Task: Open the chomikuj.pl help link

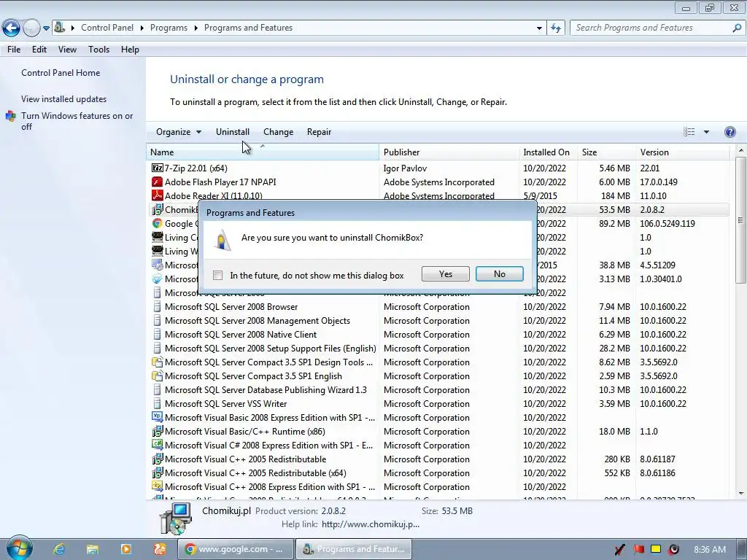Action: pos(371,524)
